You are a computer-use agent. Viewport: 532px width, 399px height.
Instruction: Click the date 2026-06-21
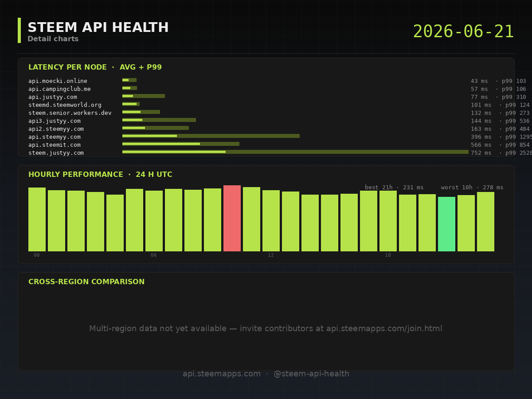pos(463,32)
